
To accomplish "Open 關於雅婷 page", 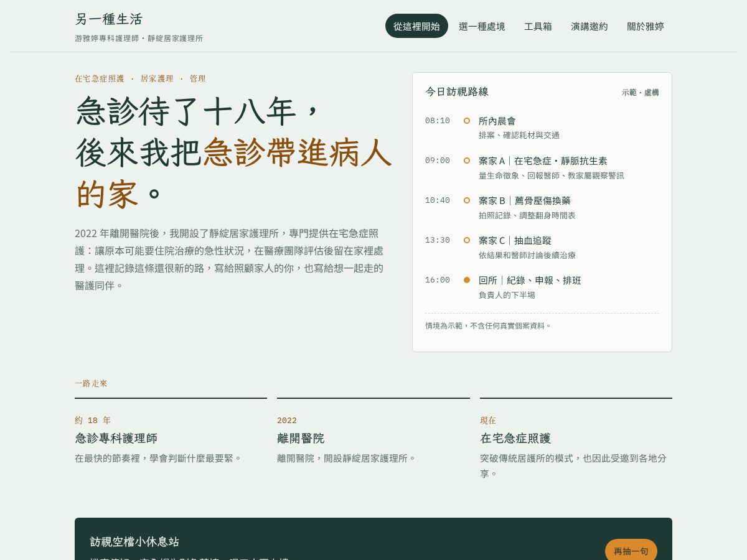I will click(646, 26).
